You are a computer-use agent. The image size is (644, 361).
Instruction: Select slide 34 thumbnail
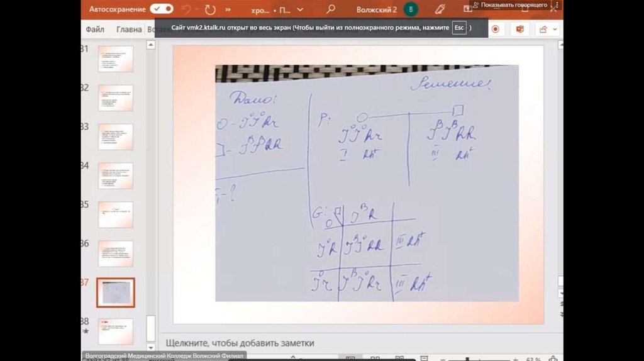point(116,175)
